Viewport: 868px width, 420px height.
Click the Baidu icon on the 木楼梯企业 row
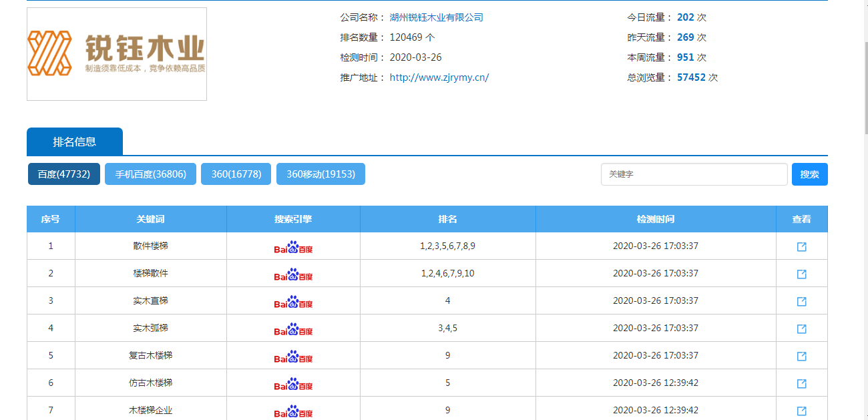(293, 410)
